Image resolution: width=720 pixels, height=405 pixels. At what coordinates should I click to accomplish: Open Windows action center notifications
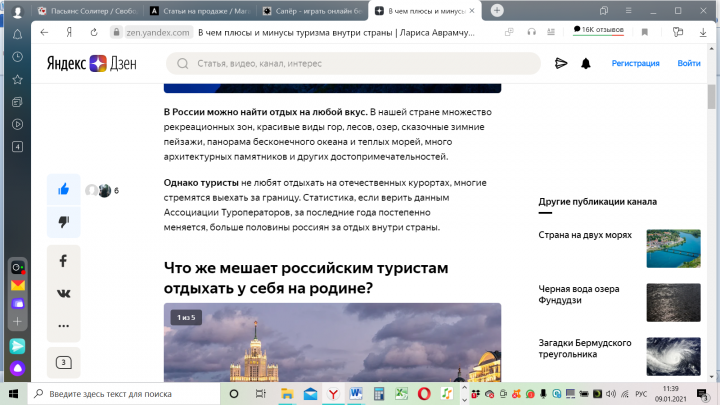[702, 394]
